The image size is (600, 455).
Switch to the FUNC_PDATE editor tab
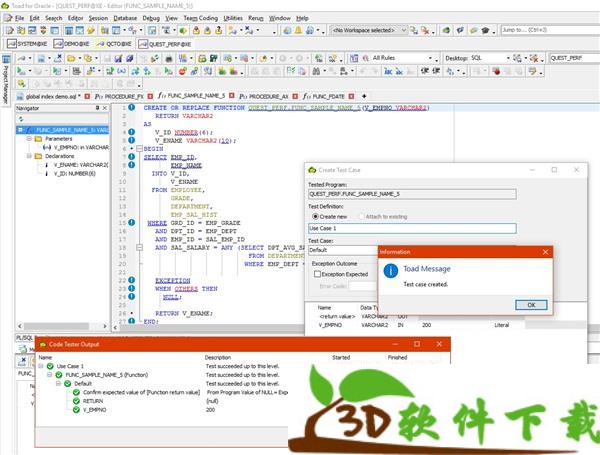pos(324,96)
